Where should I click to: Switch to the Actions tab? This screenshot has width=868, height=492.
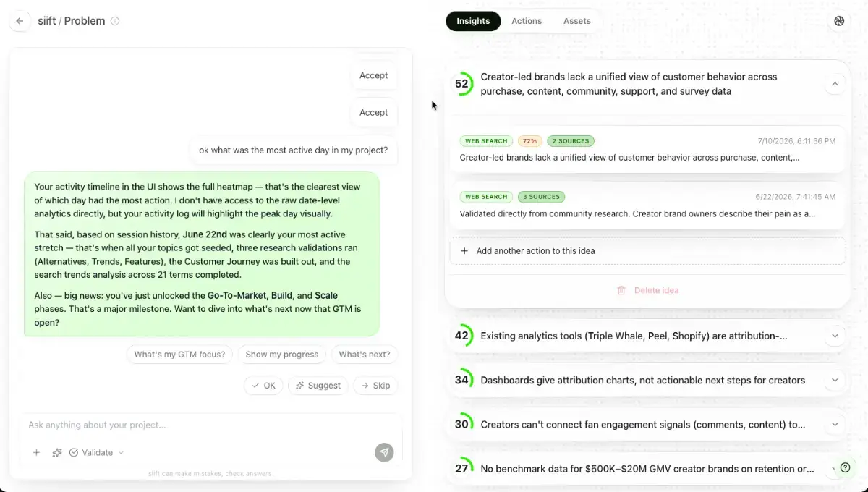(x=527, y=21)
